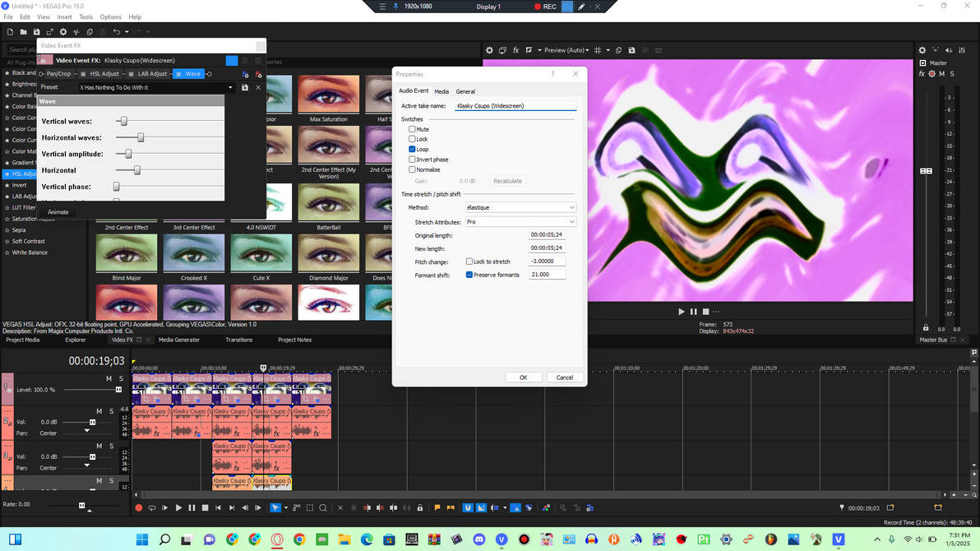Open the dropdown arrow next to the Undo icon
This screenshot has height=551, width=980.
pos(127,32)
